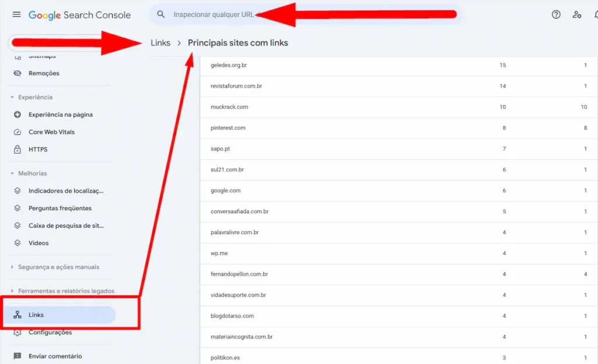Click the Core Web Vitals gauge icon
598x364 pixels.
pyautogui.click(x=18, y=132)
